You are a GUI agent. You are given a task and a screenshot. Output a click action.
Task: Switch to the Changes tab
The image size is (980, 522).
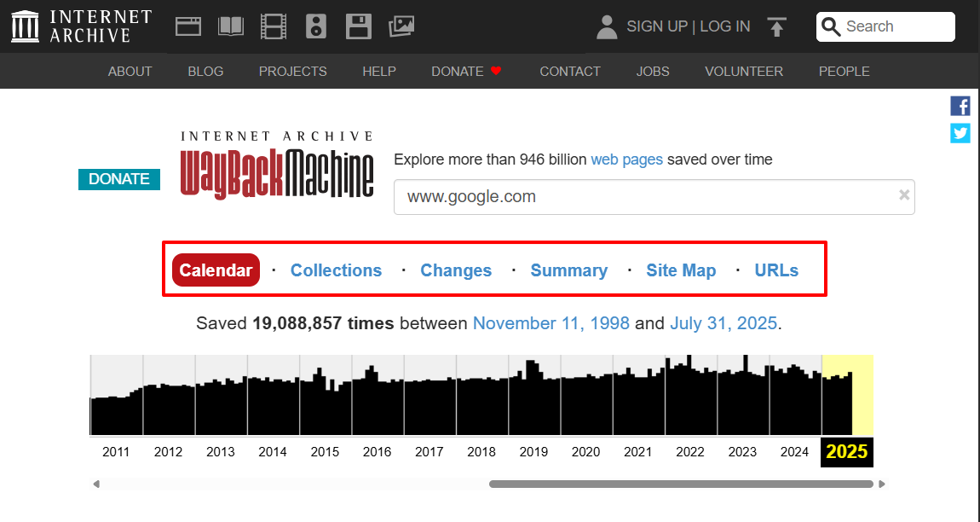456,270
